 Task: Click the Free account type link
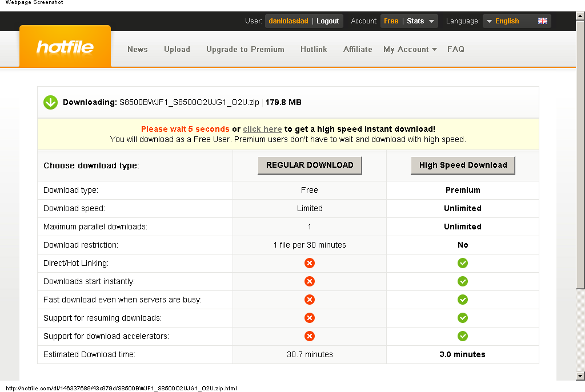[x=391, y=21]
